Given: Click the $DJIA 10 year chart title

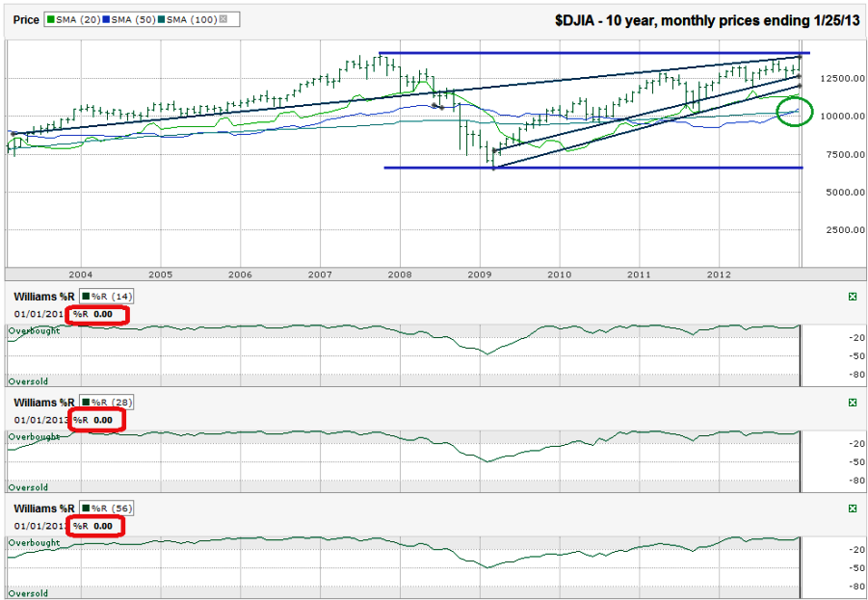Looking at the screenshot, I should click(707, 20).
